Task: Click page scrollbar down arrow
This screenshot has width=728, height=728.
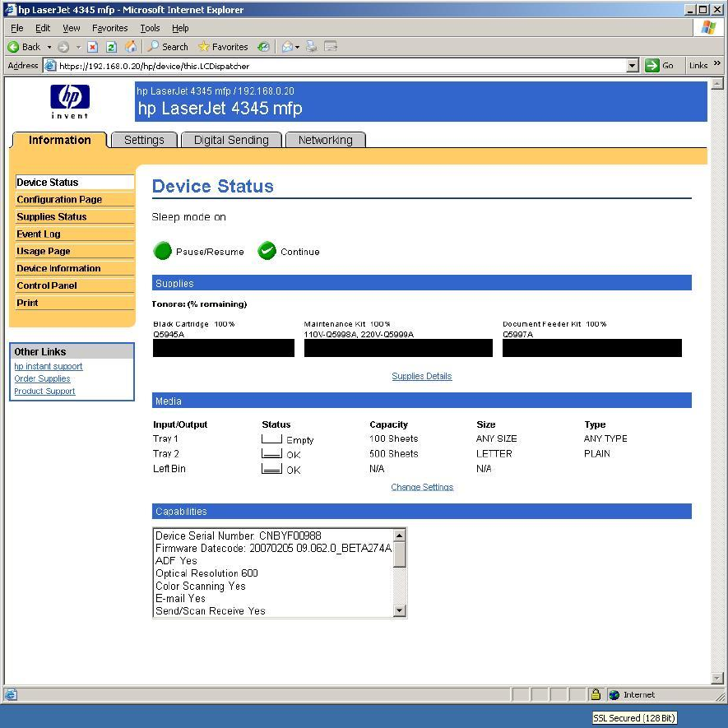Action: tap(716, 679)
